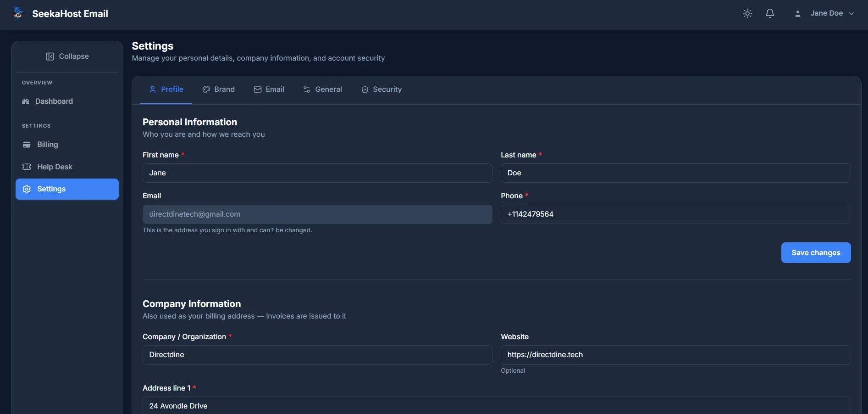Edit the Company / Organization field
Screen dimensions: 868x414
point(317,355)
